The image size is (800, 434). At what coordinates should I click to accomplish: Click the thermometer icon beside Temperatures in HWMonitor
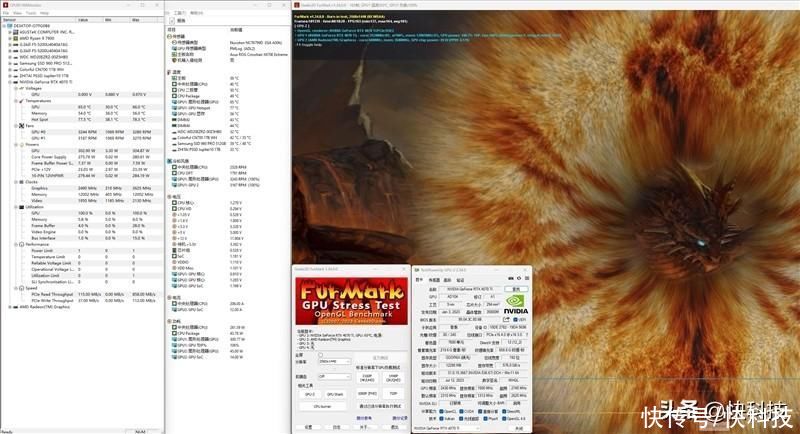point(21,100)
